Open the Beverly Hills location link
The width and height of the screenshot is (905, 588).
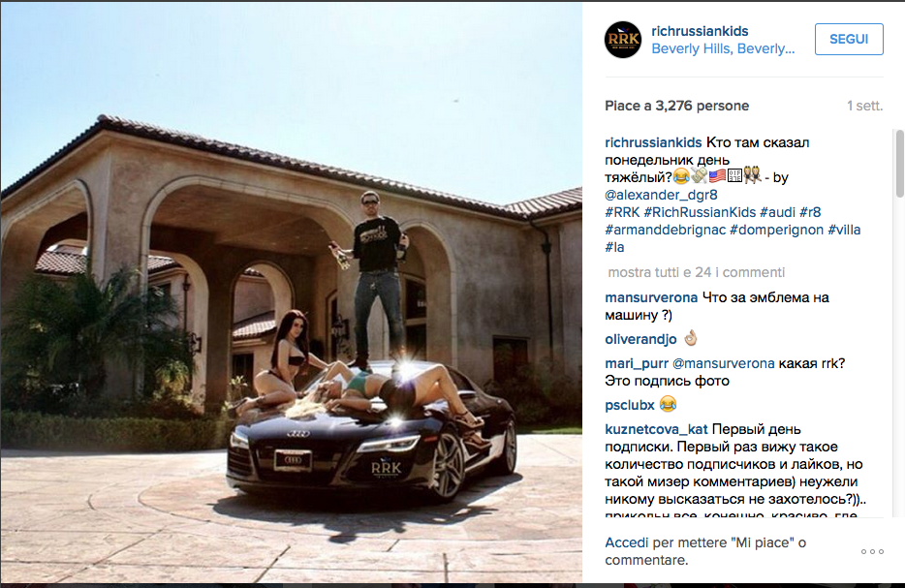click(x=723, y=49)
